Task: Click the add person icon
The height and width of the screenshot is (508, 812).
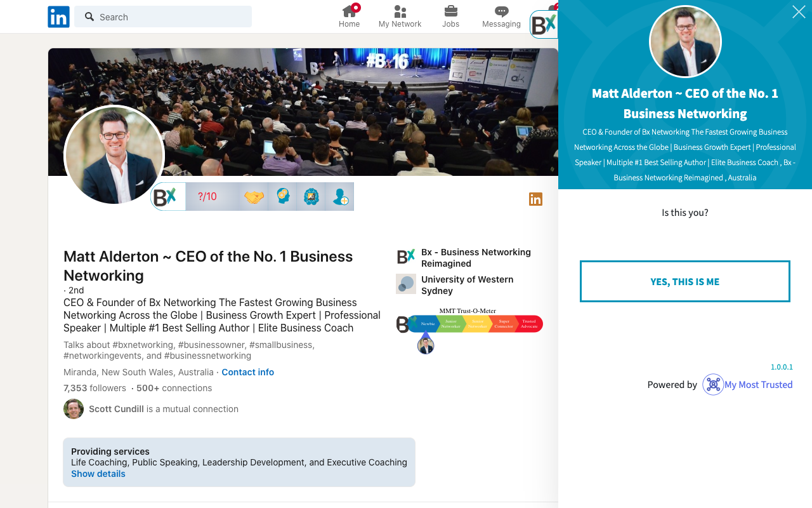Action: [x=339, y=197]
